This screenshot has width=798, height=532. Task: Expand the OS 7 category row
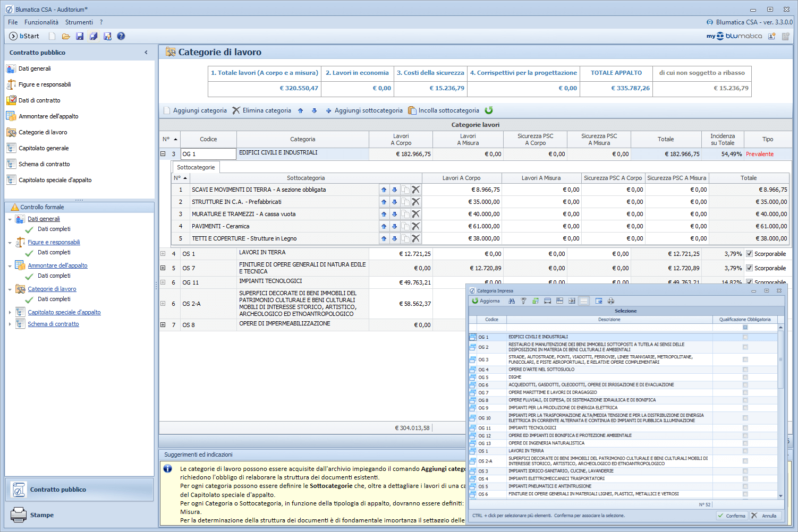tap(163, 268)
